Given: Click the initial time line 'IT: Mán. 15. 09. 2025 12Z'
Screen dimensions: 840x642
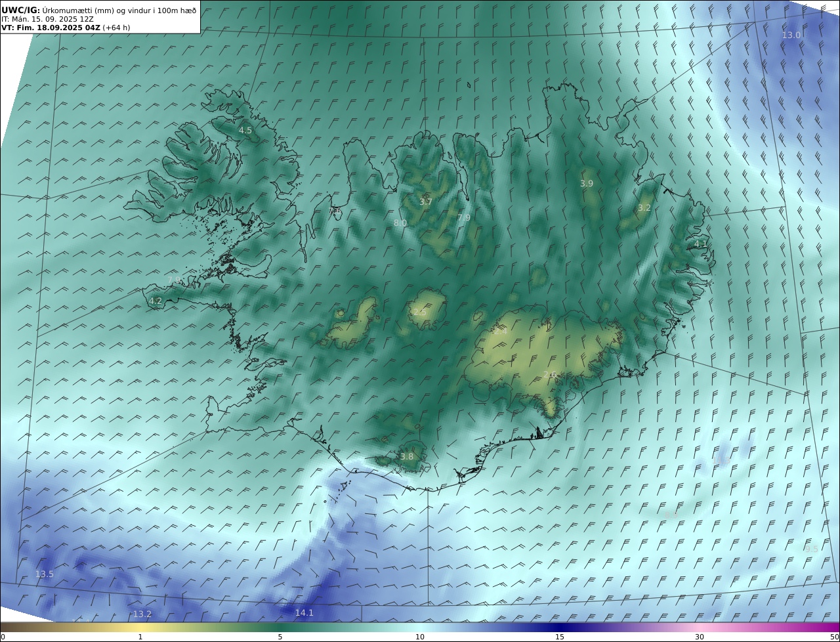Looking at the screenshot, I should tap(47, 19).
